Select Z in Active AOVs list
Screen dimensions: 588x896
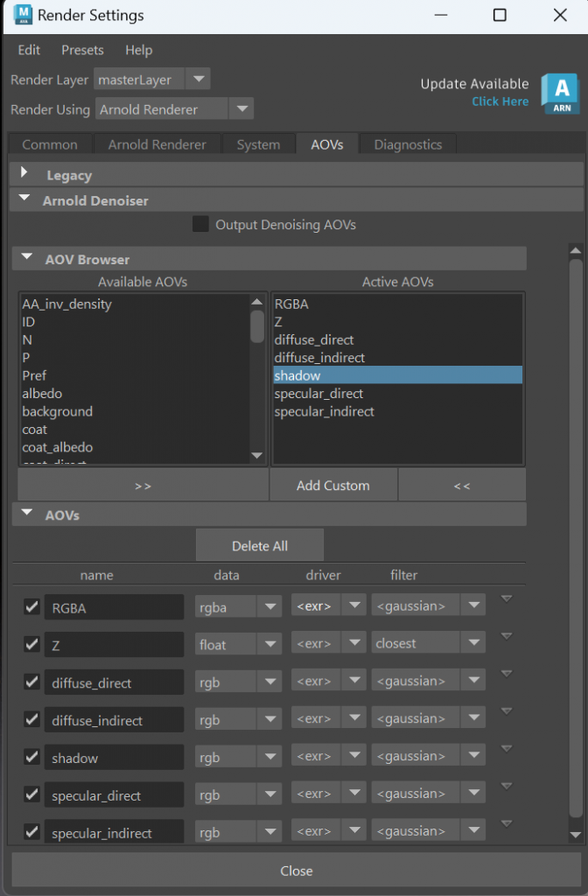[397, 321]
